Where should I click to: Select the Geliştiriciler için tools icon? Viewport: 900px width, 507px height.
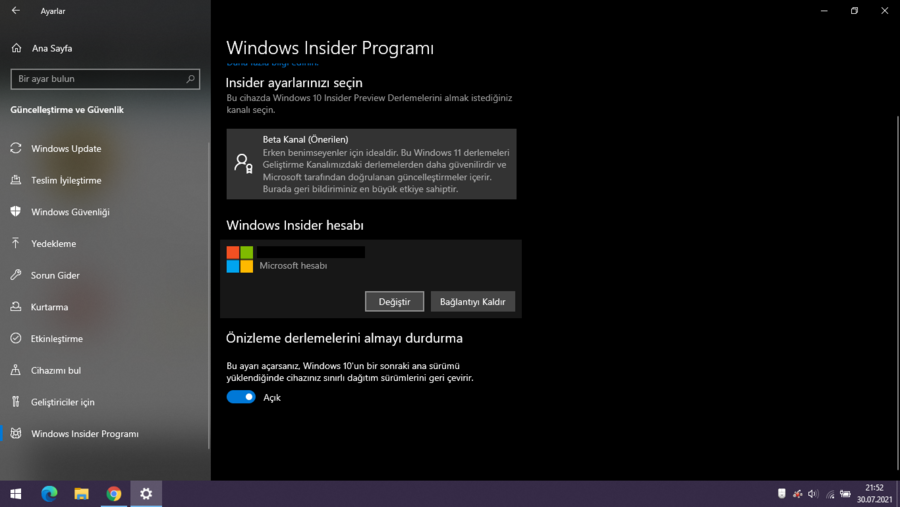(x=16, y=402)
